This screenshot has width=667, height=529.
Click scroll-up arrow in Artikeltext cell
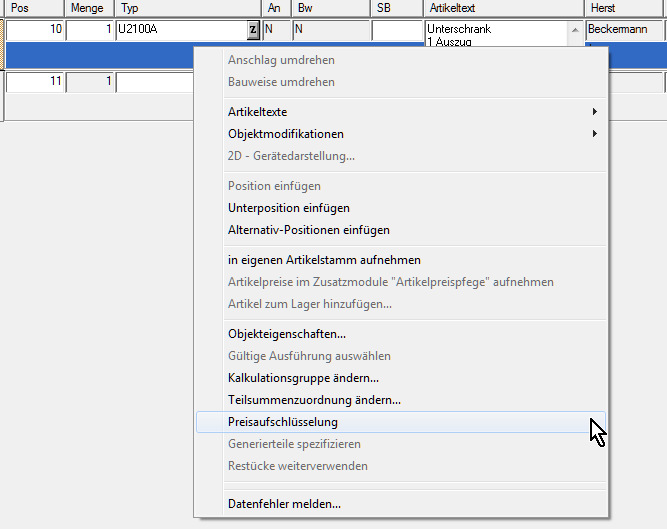pyautogui.click(x=574, y=30)
